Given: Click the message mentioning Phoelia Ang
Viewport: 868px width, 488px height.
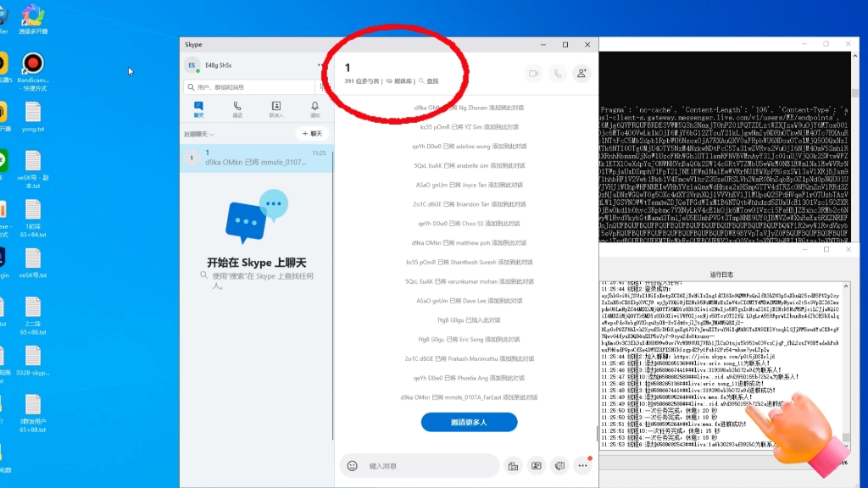Looking at the screenshot, I should (x=469, y=379).
